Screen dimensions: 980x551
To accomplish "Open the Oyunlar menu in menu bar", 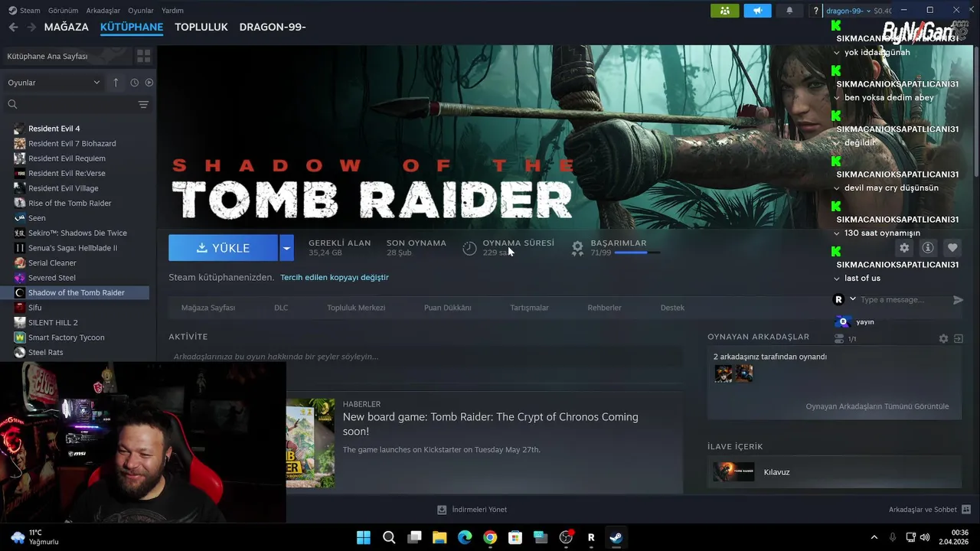I will [141, 11].
